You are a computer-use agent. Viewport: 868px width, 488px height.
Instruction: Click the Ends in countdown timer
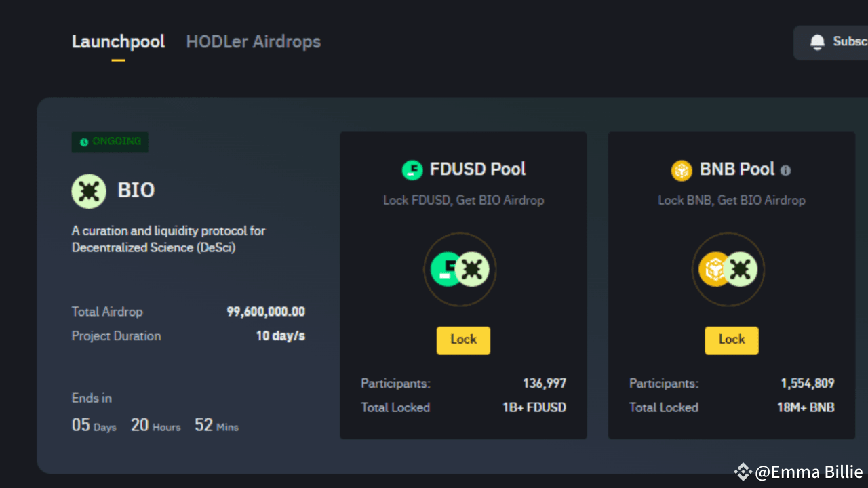tap(155, 424)
